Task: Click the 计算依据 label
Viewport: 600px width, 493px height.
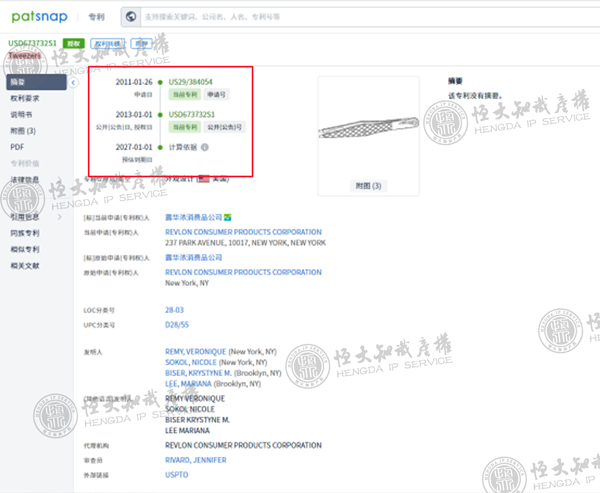Action: point(183,147)
